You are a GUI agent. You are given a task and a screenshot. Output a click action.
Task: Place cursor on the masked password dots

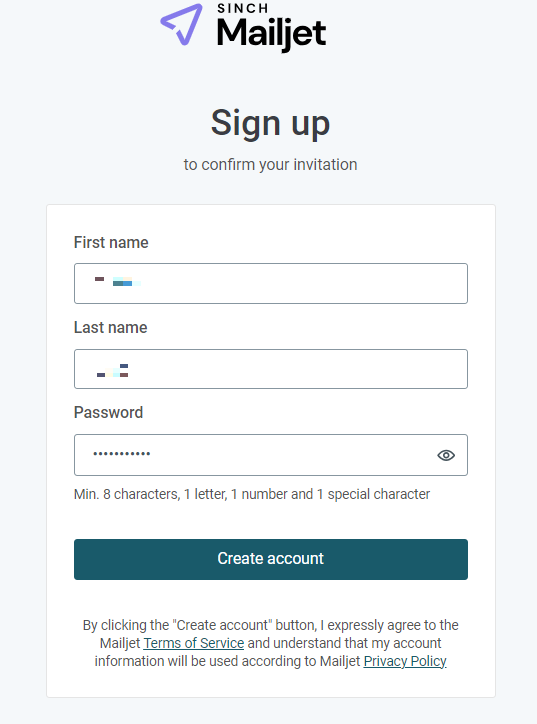click(121, 454)
